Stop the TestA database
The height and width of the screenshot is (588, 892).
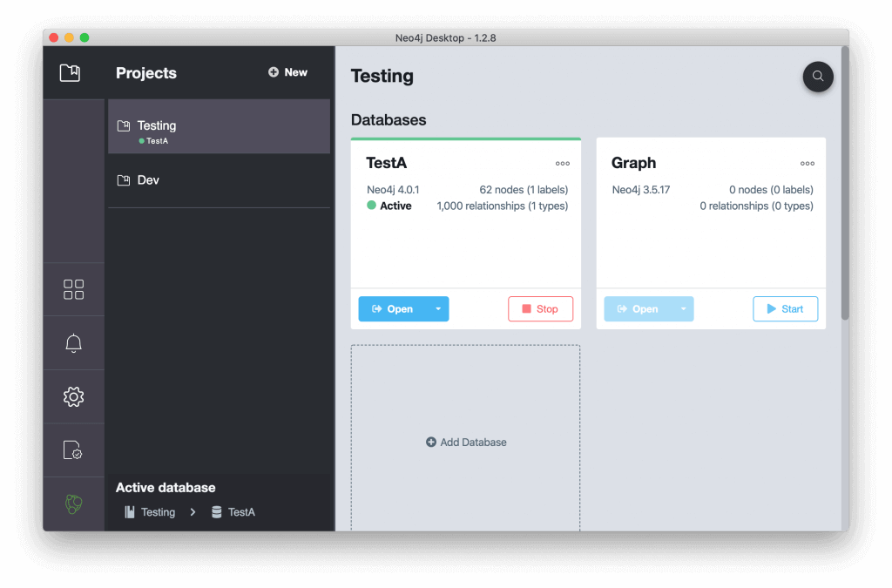click(540, 308)
